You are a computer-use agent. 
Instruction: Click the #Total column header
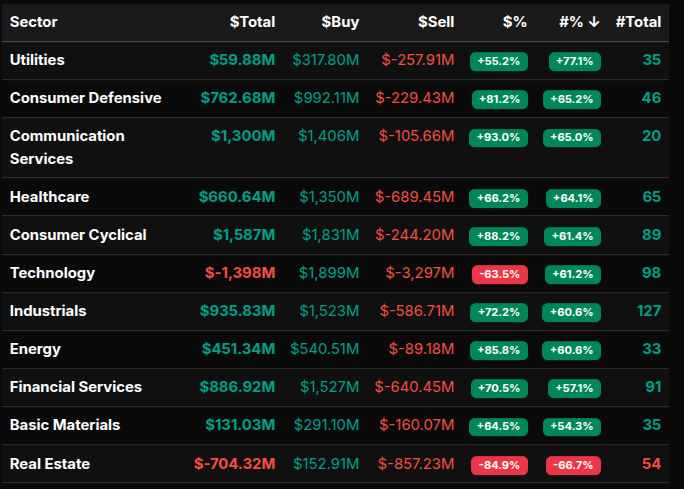(x=638, y=22)
